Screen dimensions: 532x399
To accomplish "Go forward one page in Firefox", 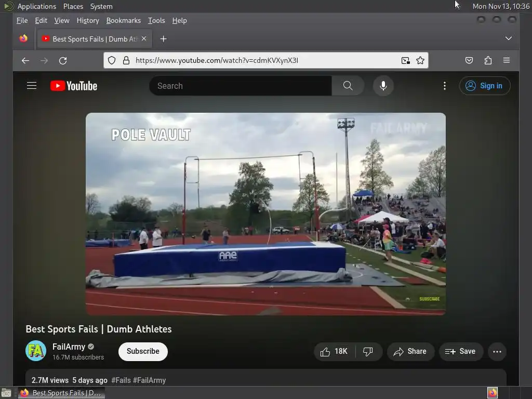I will click(44, 61).
